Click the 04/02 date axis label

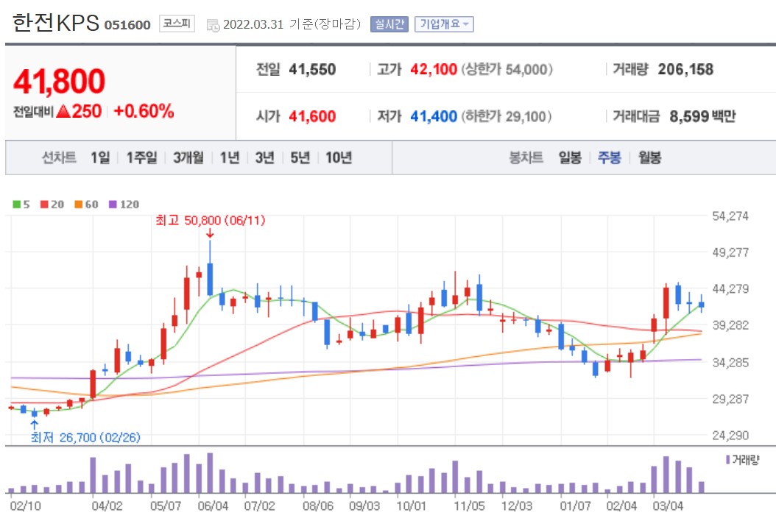tap(107, 506)
